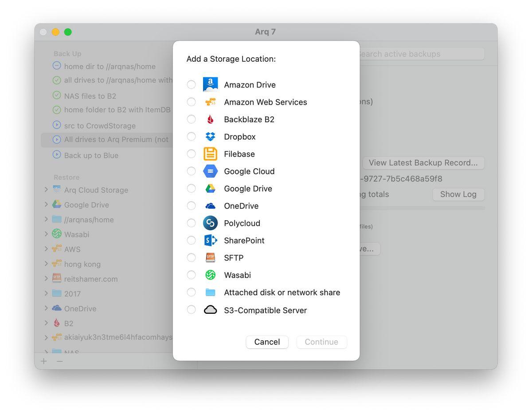Select the OneDrive radio button
This screenshot has width=532, height=415.
[x=191, y=206]
